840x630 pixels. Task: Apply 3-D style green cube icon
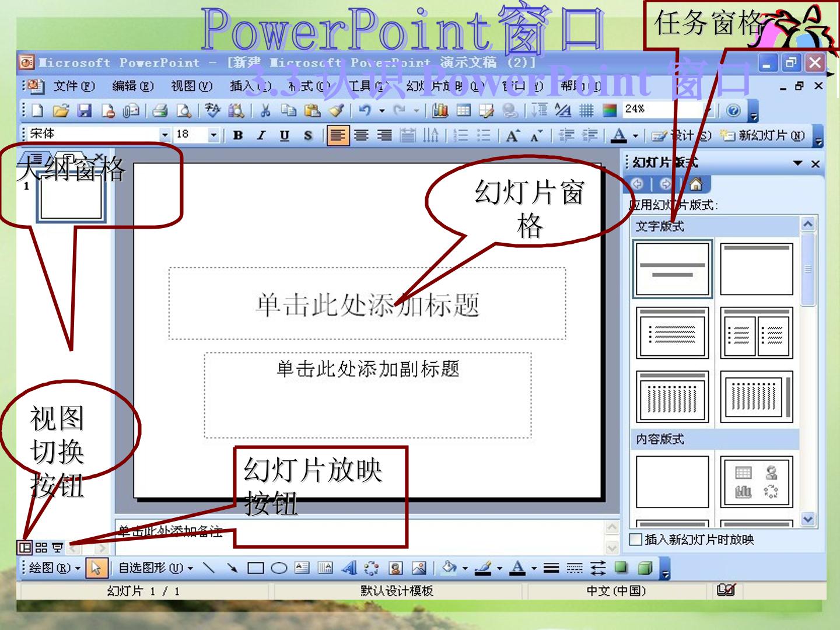[645, 568]
